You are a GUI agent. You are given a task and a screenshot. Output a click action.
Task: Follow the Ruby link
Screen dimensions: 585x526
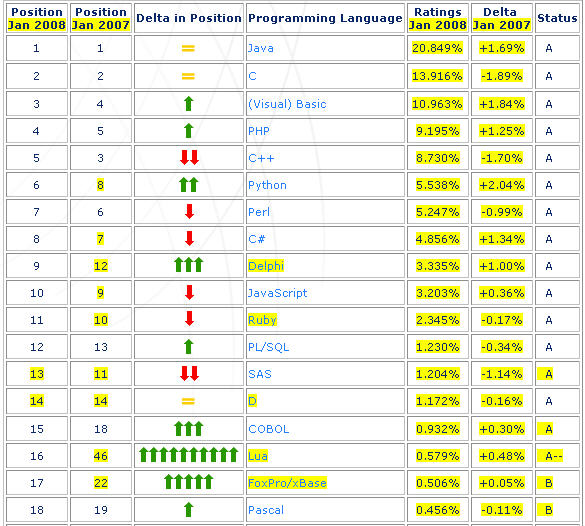tap(262, 320)
